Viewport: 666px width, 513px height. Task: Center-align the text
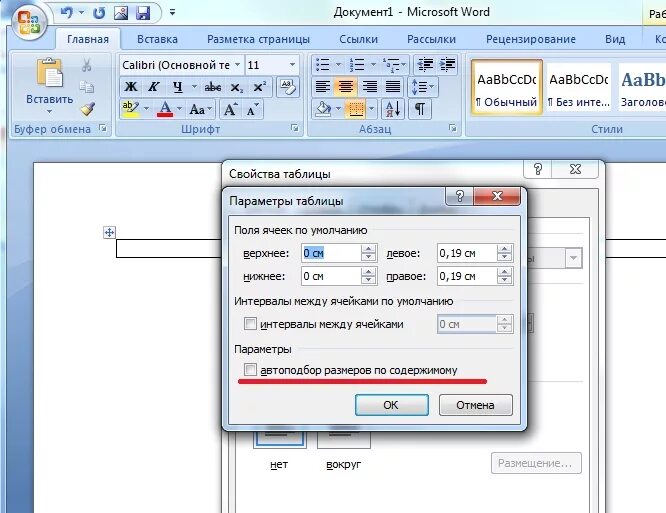tap(346, 87)
